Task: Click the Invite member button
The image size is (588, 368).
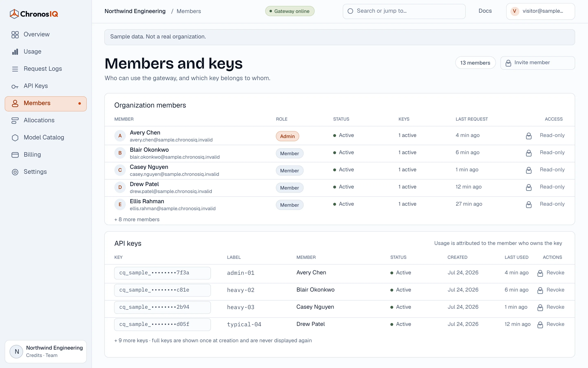Action: pos(537,63)
